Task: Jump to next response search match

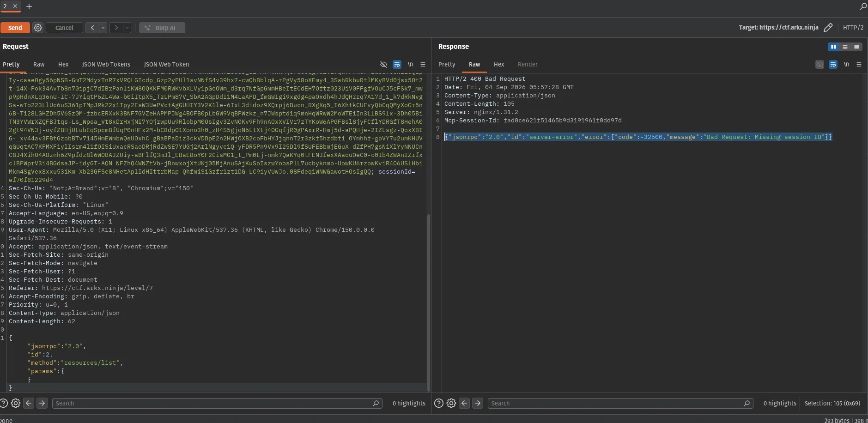Action: pyautogui.click(x=478, y=403)
